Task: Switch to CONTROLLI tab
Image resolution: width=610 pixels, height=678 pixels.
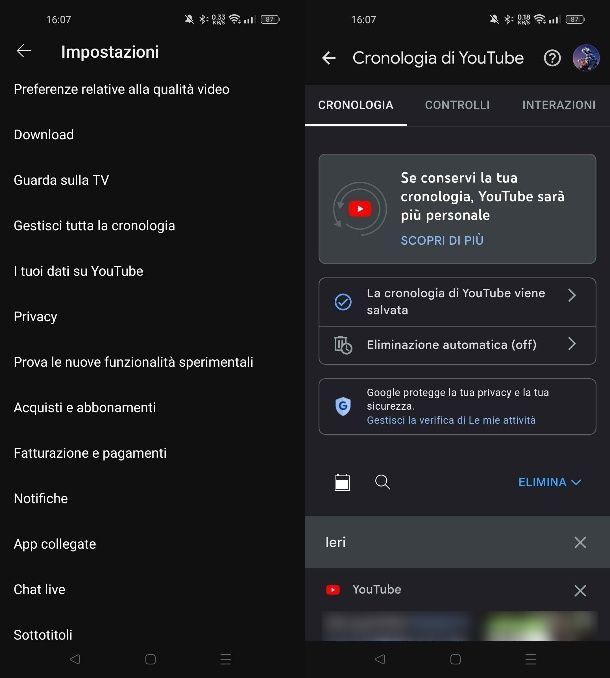Action: coord(457,105)
